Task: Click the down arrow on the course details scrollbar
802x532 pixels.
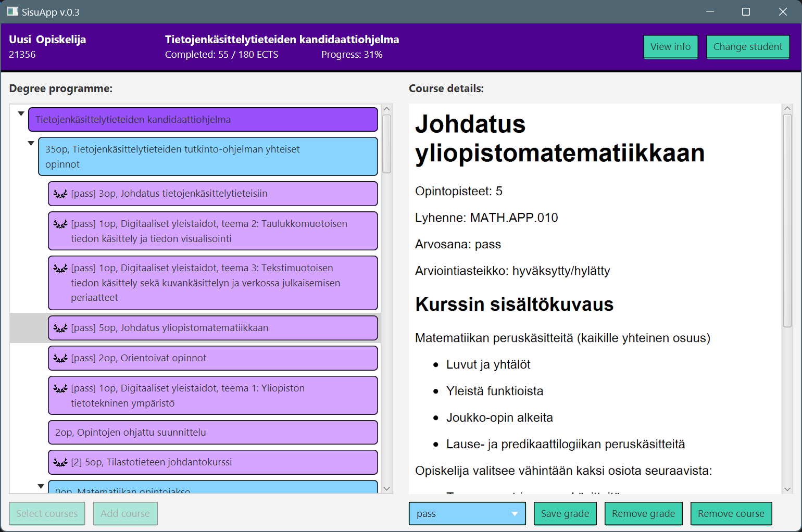Action: [x=788, y=488]
